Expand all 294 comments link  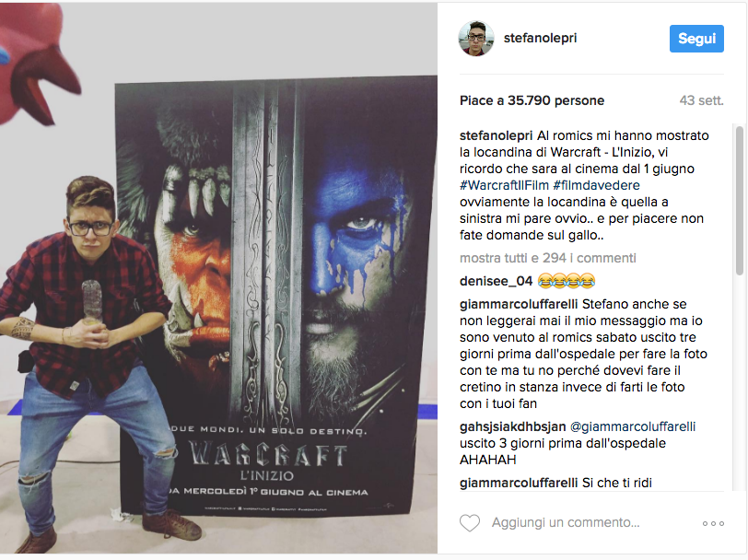click(547, 258)
